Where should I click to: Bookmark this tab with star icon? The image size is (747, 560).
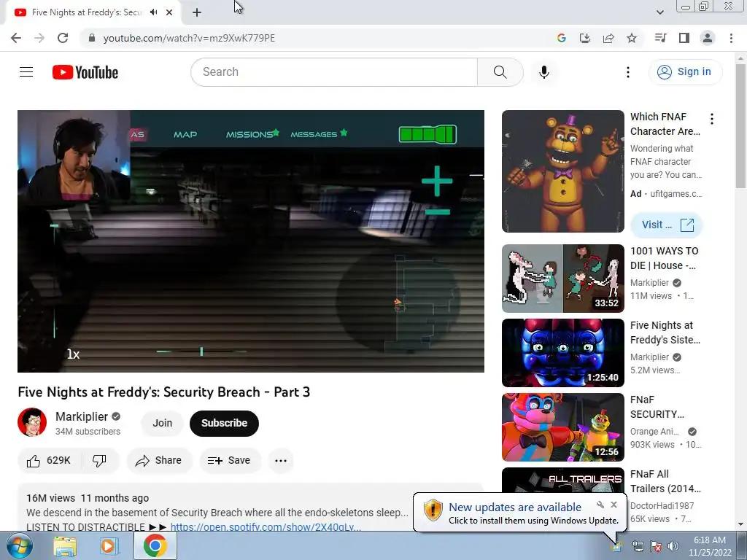point(632,38)
